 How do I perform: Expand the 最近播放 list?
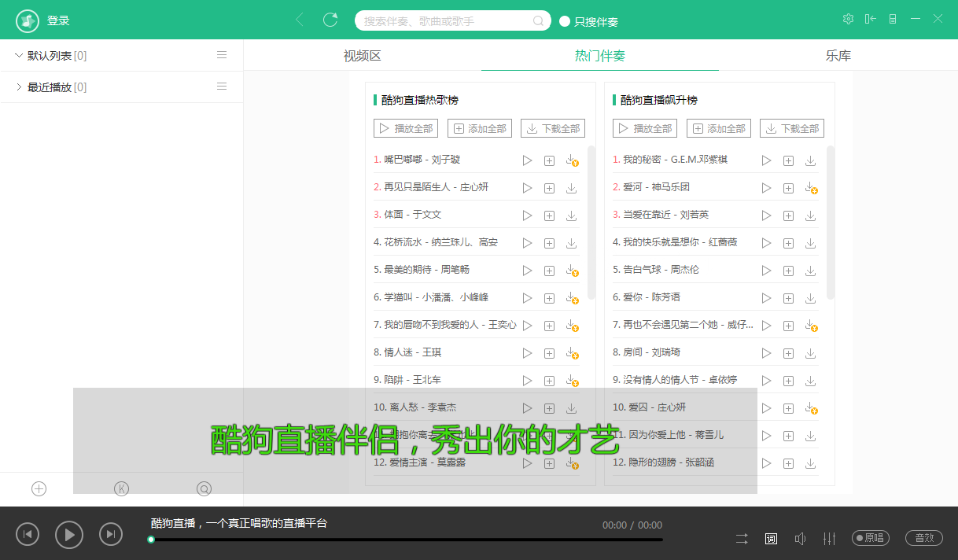[19, 87]
